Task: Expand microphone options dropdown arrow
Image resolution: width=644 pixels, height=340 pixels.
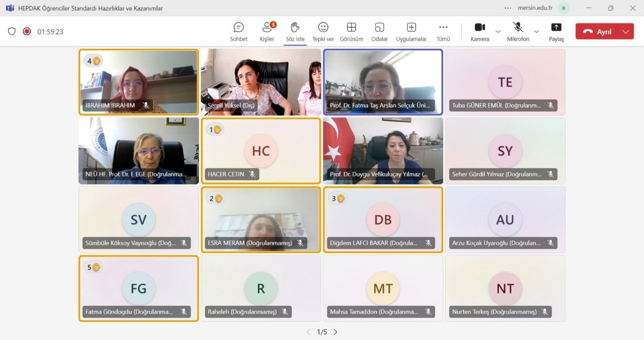Action: (x=536, y=32)
